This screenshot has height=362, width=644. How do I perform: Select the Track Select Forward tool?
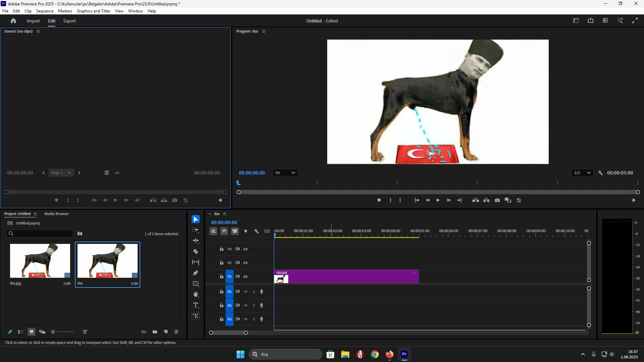[196, 230]
